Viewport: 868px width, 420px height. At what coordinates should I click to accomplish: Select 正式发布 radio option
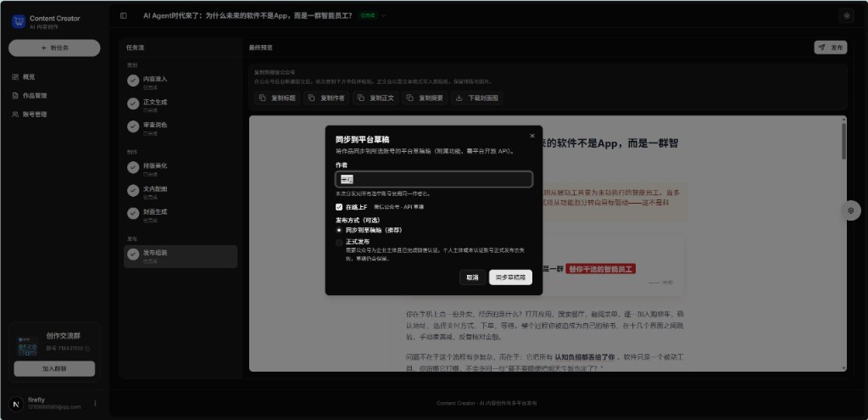coord(339,242)
